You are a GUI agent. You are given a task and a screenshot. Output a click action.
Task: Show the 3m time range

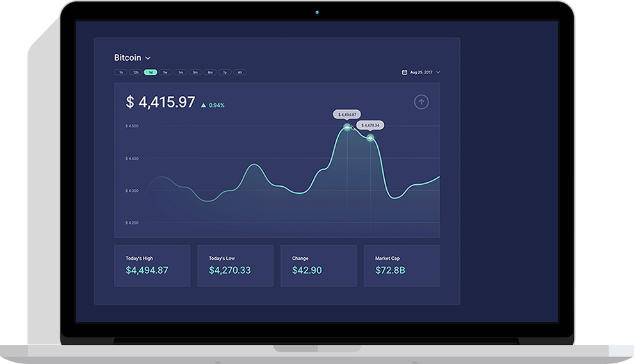195,72
